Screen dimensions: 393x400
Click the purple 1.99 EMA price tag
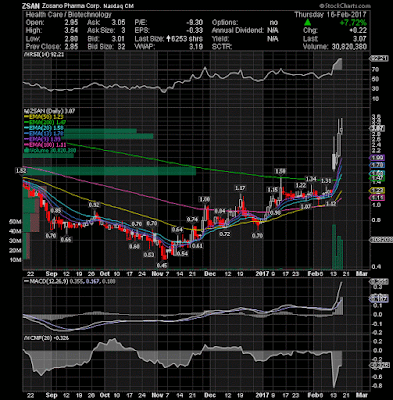point(377,158)
